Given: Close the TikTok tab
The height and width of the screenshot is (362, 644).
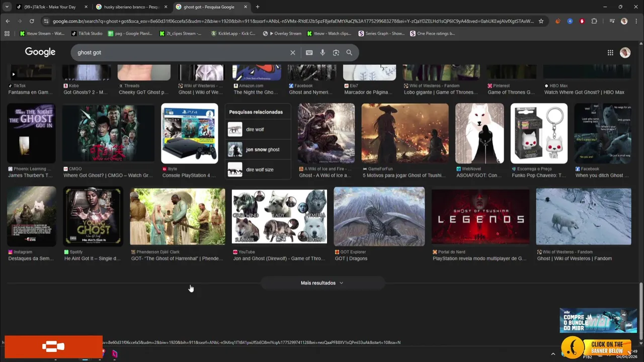Looking at the screenshot, I should pyautogui.click(x=86, y=7).
